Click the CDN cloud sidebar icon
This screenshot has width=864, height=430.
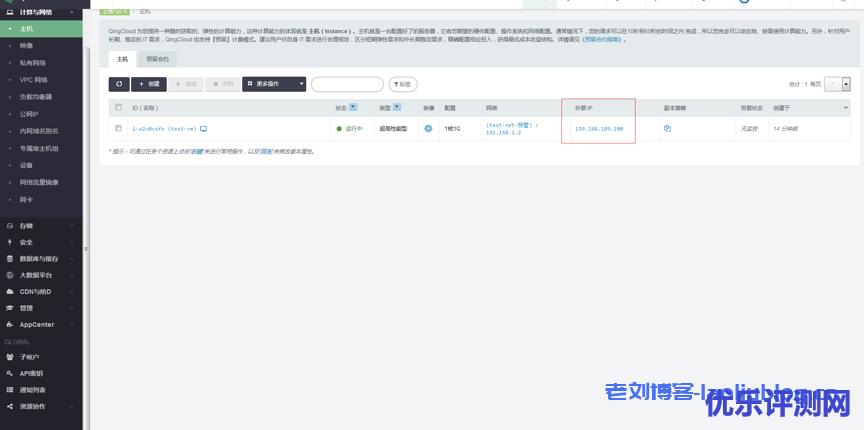(9, 292)
